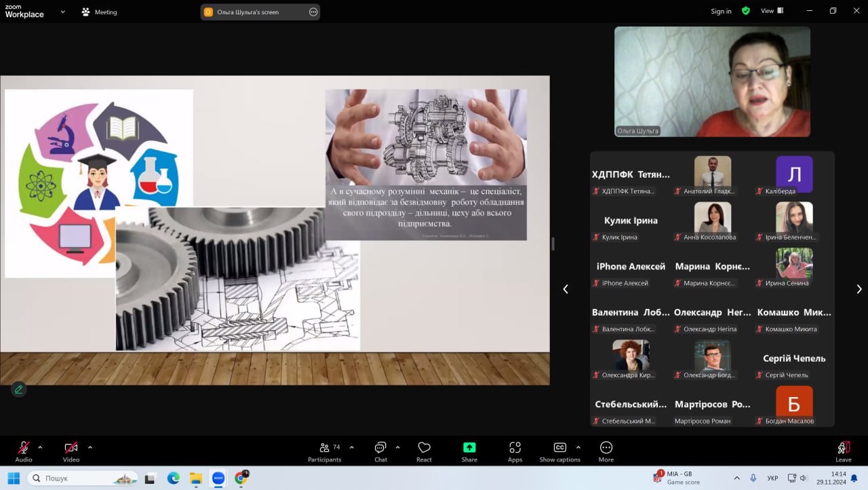Click the Leave meeting button

tap(844, 451)
